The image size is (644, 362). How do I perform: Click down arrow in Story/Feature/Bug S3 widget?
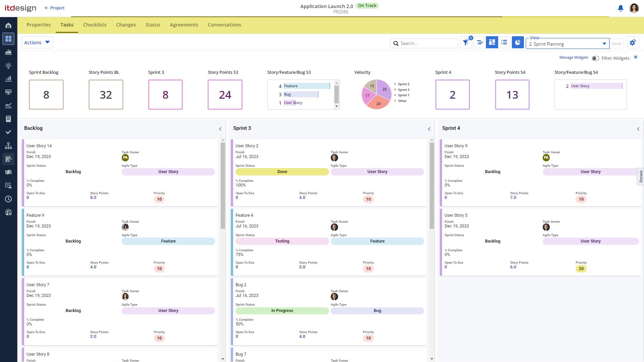337,107
